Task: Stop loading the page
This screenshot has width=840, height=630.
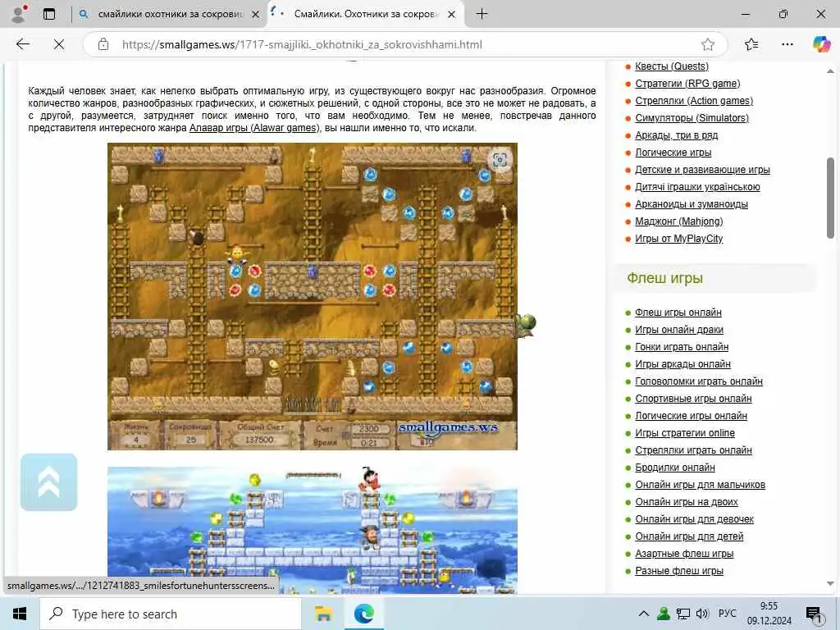Action: 59,44
